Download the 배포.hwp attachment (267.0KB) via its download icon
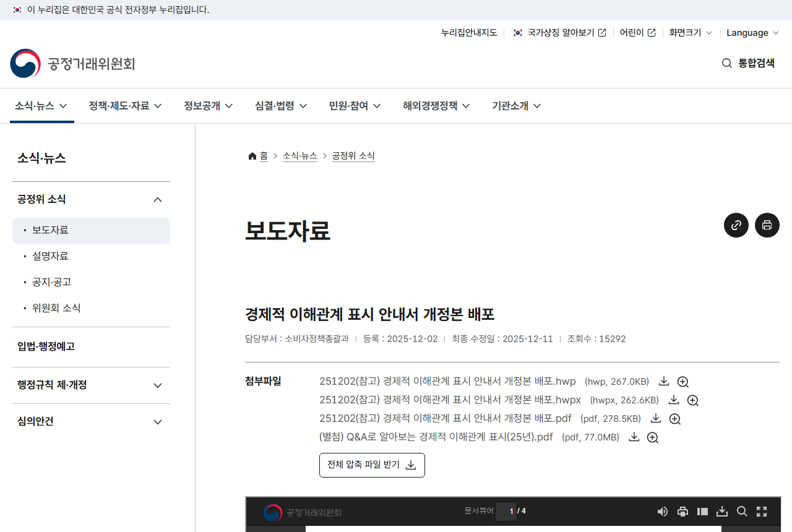Image resolution: width=792 pixels, height=532 pixels. point(664,381)
